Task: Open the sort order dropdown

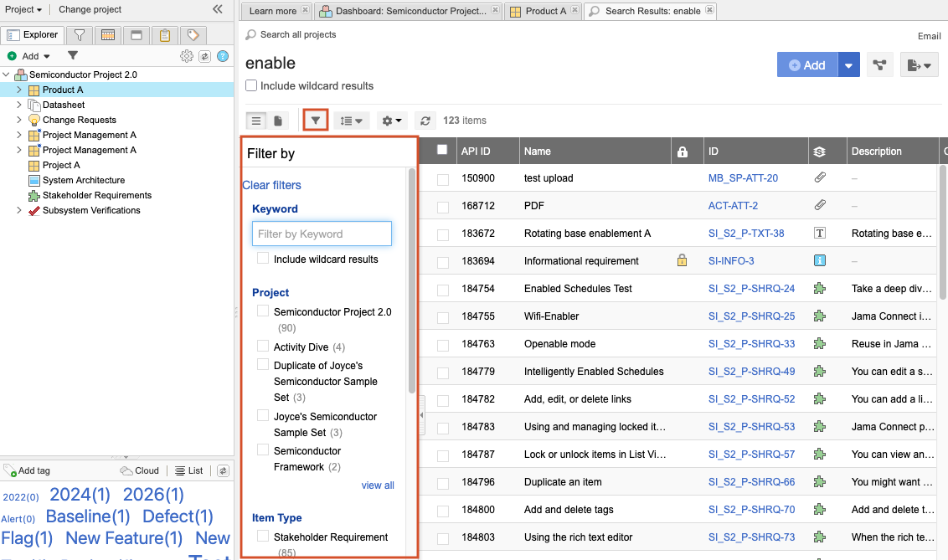Action: [x=351, y=121]
